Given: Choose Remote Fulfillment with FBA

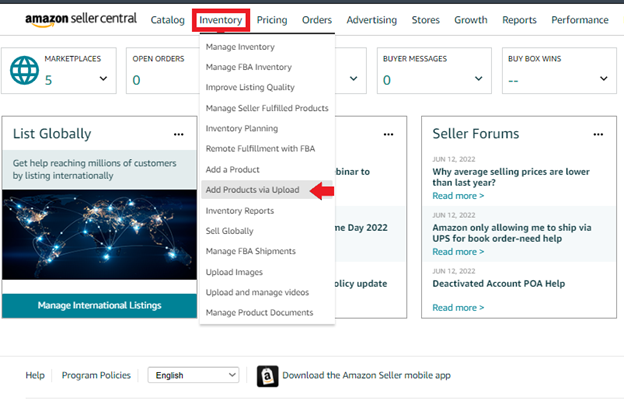Looking at the screenshot, I should pyautogui.click(x=260, y=149).
